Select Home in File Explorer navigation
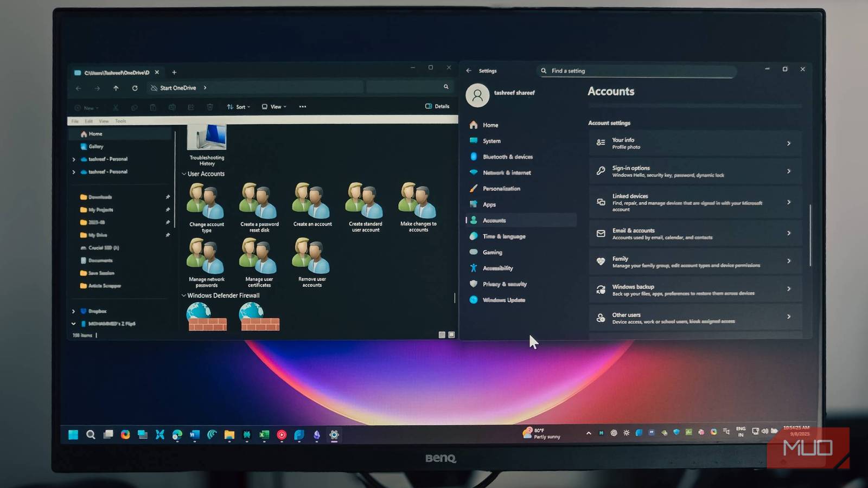The image size is (868, 488). pos(120,134)
